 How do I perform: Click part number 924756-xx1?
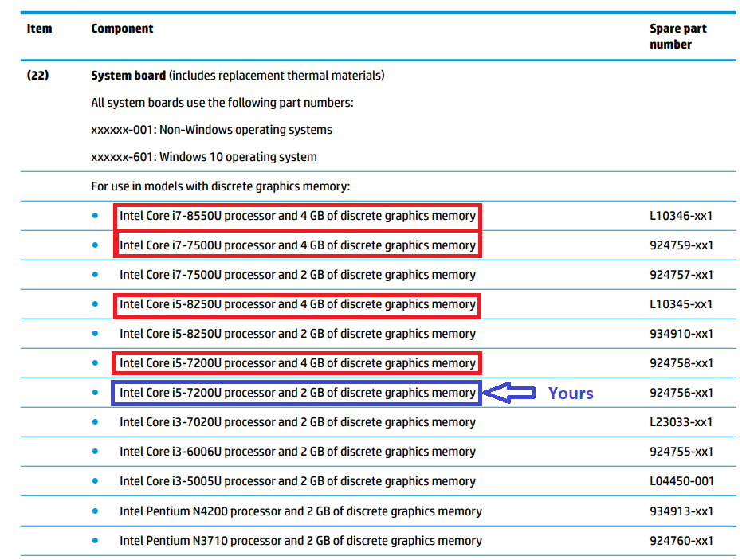tap(681, 393)
